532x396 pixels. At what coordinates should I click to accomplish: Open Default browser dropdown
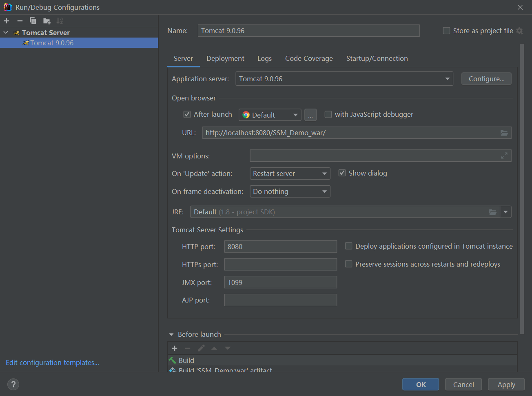click(x=270, y=115)
